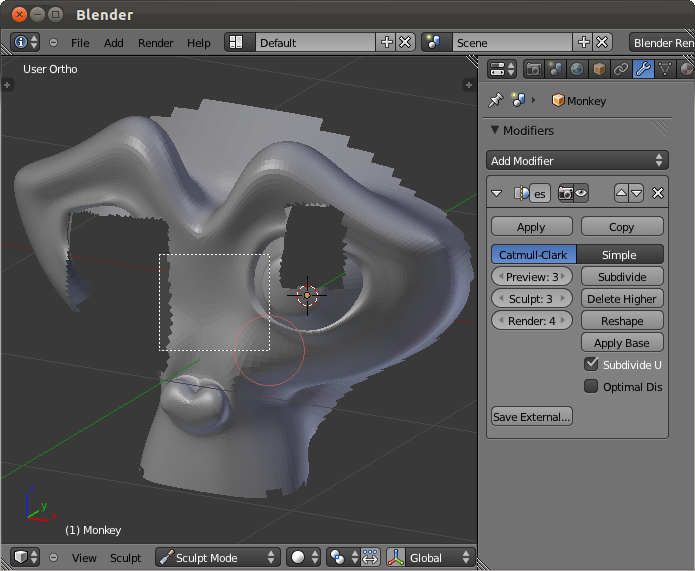Viewport: 695px width, 571px height.
Task: Open the Object Constraints chain icon
Action: [x=621, y=69]
